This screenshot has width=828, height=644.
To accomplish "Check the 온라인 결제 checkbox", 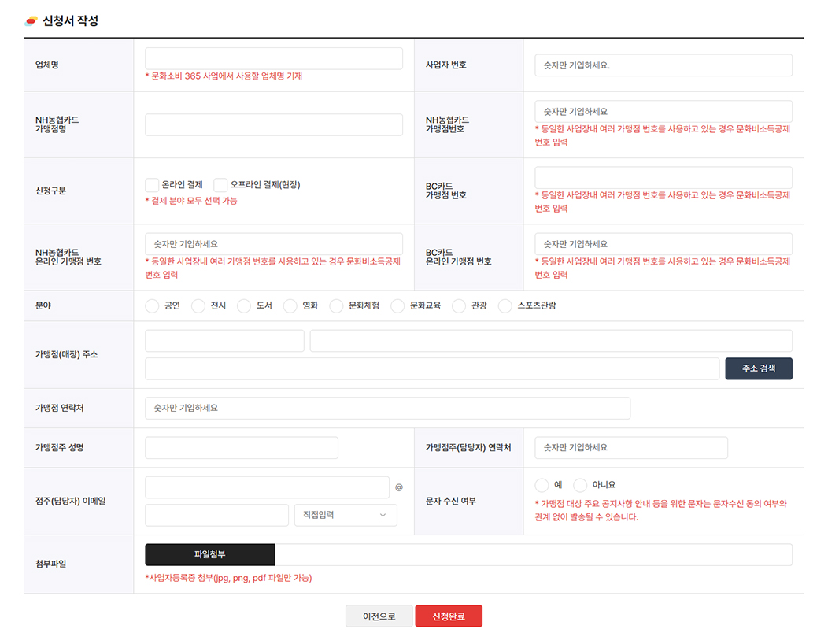I will click(x=152, y=185).
